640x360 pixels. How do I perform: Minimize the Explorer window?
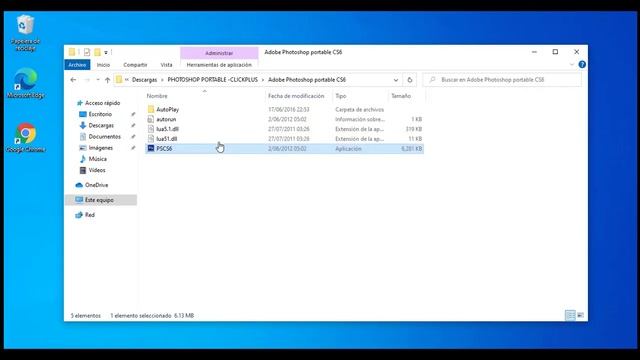pos(534,52)
